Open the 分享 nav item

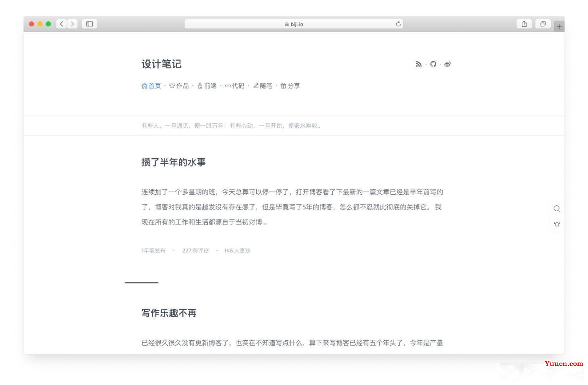coord(290,86)
